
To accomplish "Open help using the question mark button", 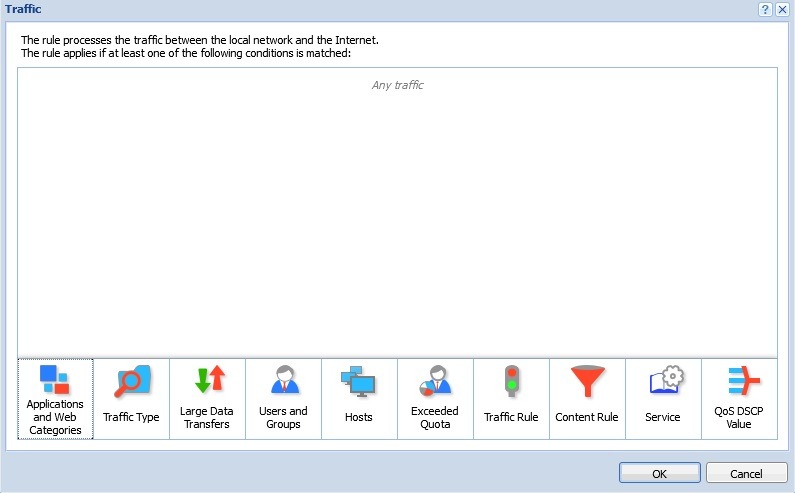I will point(764,9).
